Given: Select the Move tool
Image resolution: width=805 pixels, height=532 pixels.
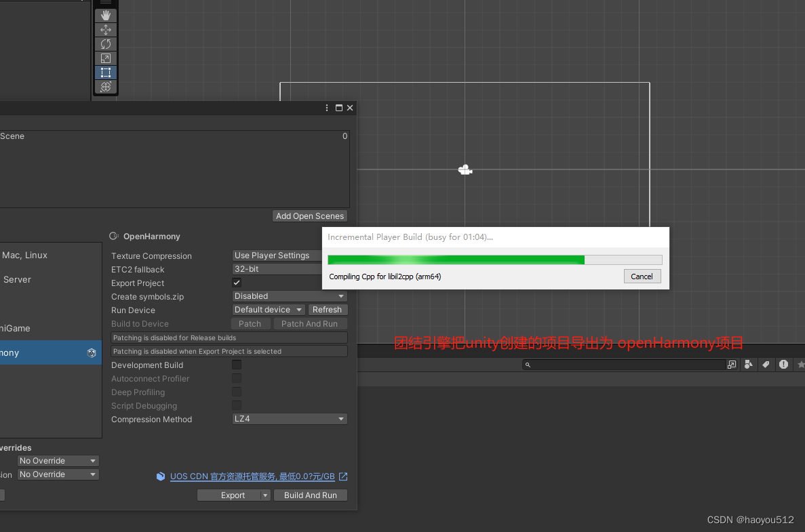Looking at the screenshot, I should pyautogui.click(x=105, y=29).
